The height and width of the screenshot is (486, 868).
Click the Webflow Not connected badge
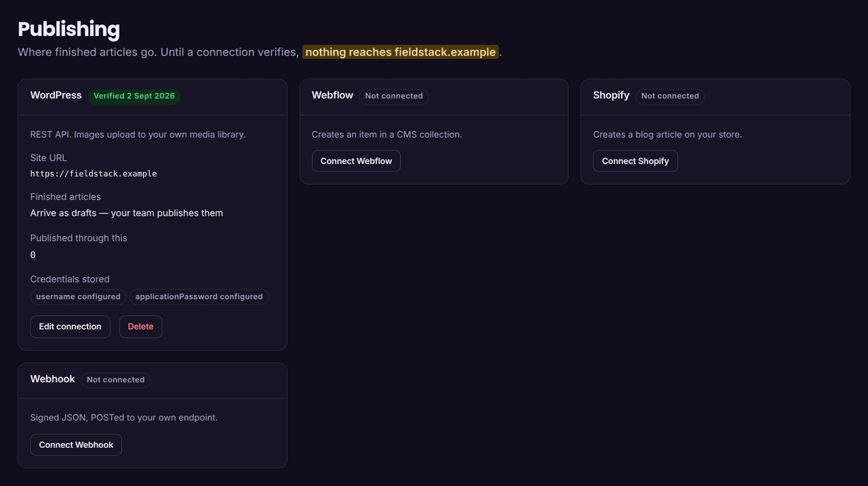(394, 96)
